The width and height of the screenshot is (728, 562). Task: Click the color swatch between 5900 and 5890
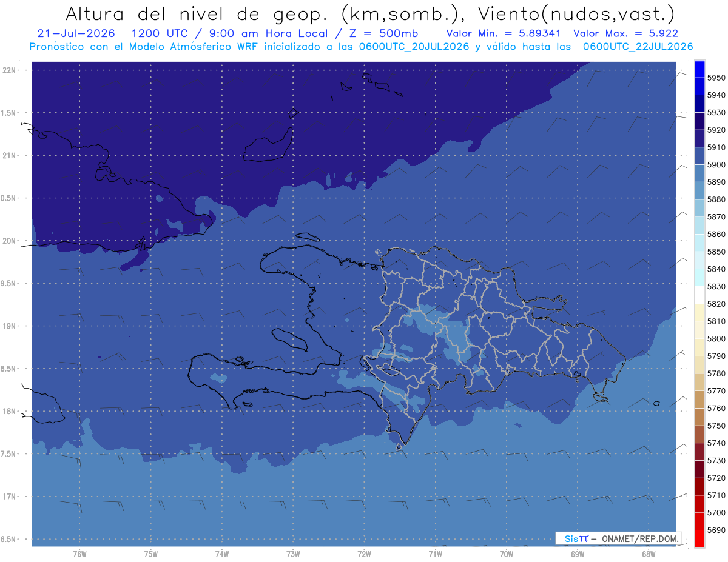tap(699, 173)
